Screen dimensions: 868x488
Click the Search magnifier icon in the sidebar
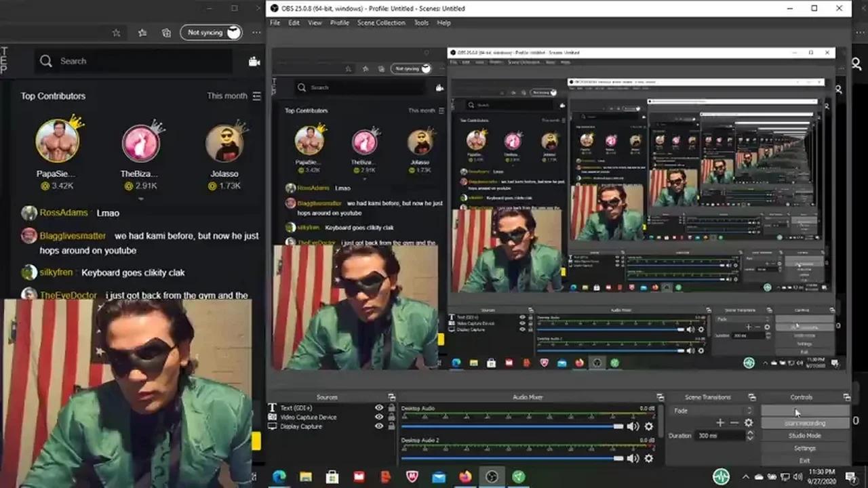click(46, 61)
